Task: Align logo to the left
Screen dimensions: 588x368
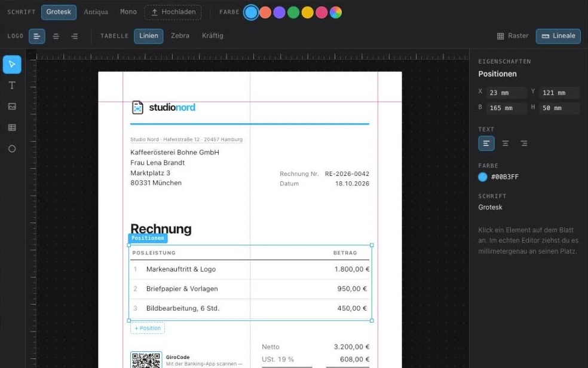Action: pyautogui.click(x=37, y=36)
